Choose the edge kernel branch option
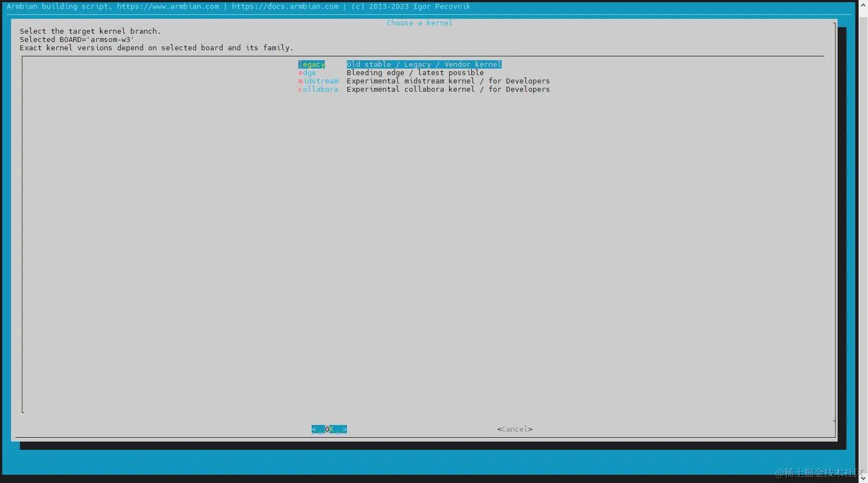Viewport: 868px width, 483px height. (x=307, y=73)
